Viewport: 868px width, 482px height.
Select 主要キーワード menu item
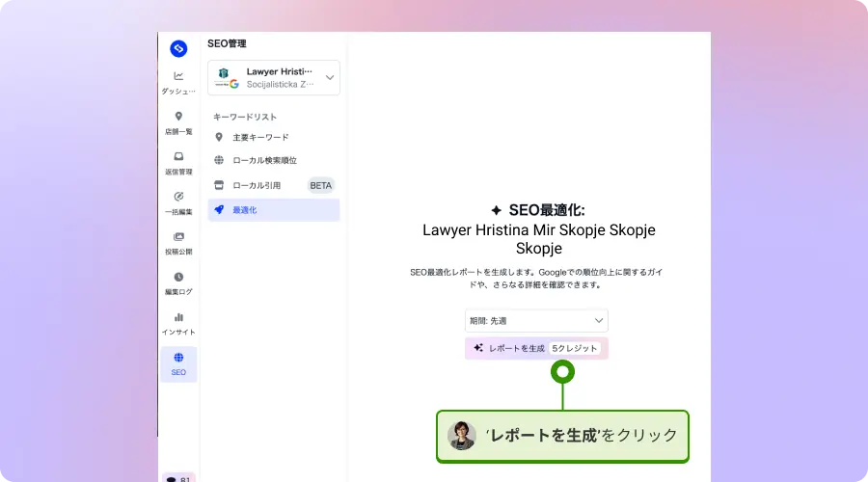tap(260, 137)
